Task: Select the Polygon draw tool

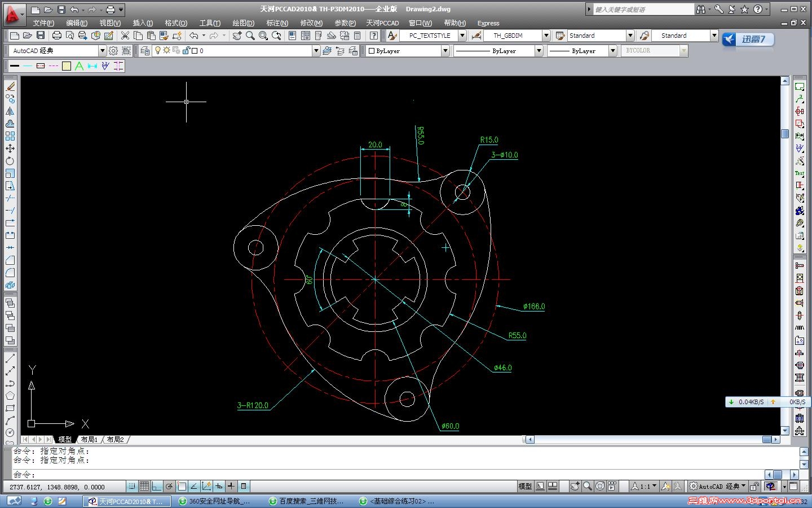Action: 10,396
